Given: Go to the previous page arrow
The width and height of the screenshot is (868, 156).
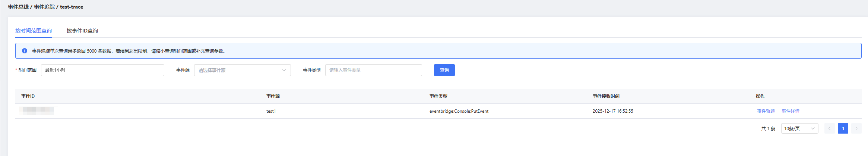Looking at the screenshot, I should [x=829, y=128].
